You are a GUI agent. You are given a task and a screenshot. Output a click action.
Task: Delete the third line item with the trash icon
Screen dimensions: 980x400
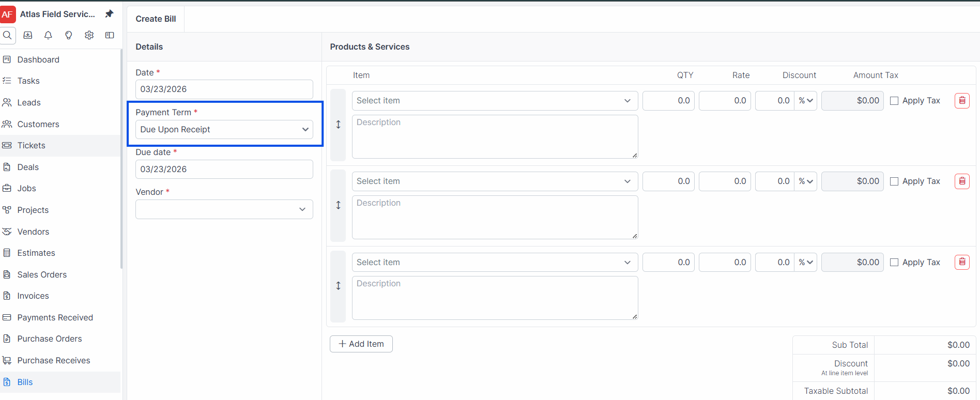tap(962, 262)
